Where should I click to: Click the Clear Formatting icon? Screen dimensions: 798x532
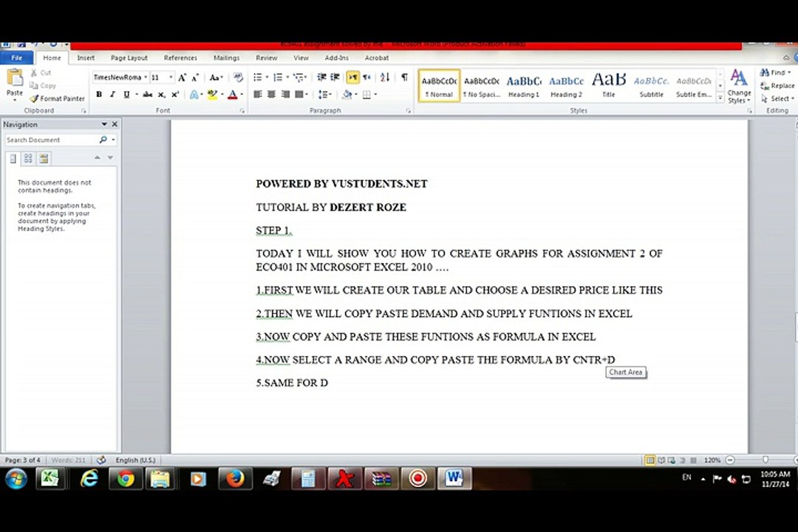(238, 78)
